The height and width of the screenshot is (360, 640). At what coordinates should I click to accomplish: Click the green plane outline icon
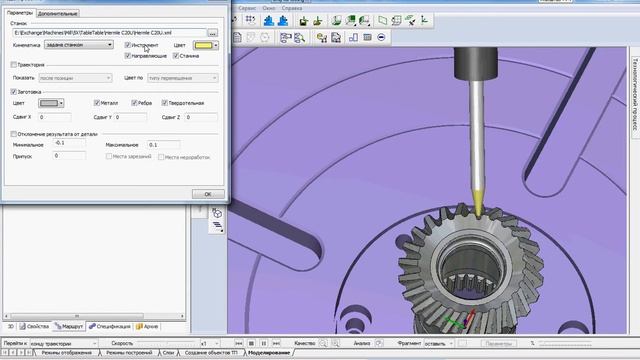point(382,20)
